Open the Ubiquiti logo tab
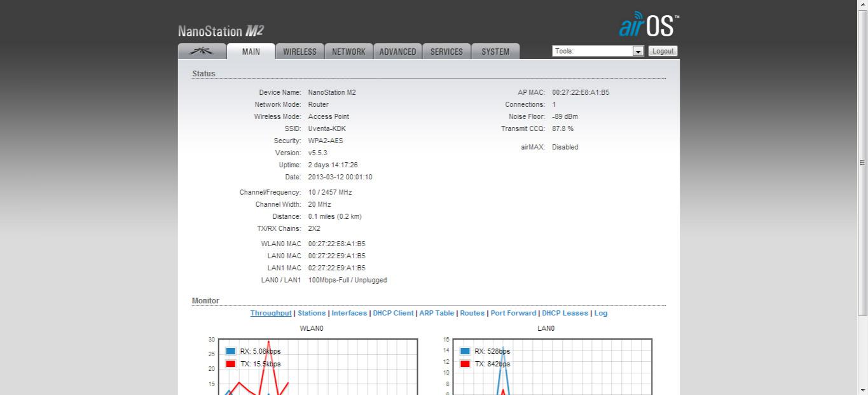The height and width of the screenshot is (395, 868). (x=202, y=52)
